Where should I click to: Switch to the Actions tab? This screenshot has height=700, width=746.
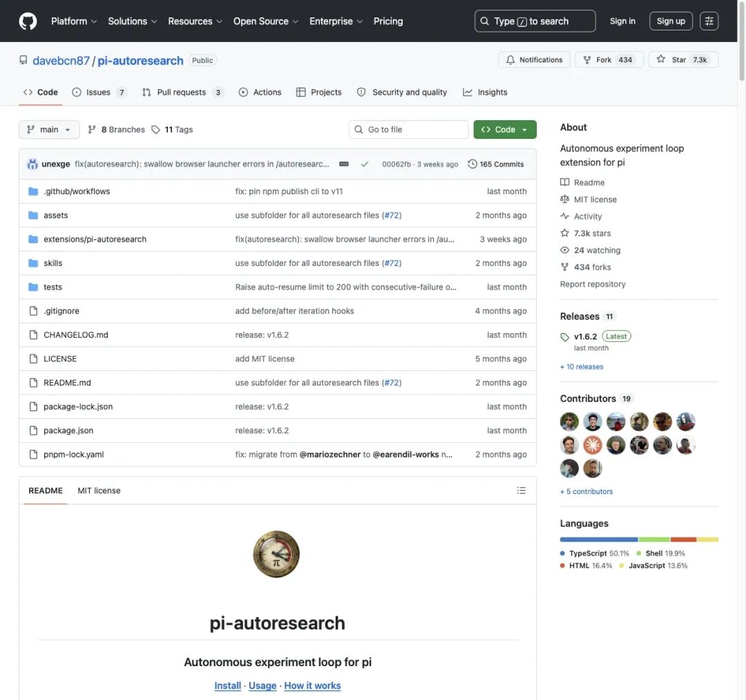coord(260,93)
